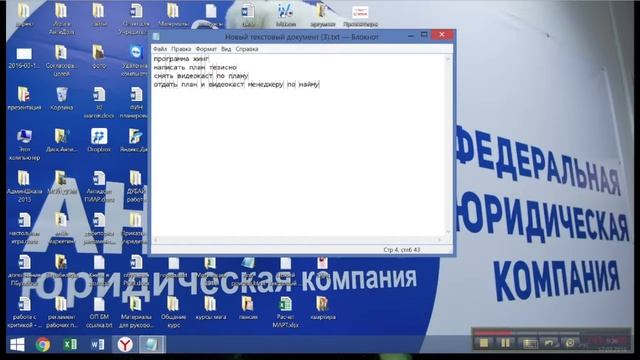Select the Общение курс folder on desktop

pos(173,313)
